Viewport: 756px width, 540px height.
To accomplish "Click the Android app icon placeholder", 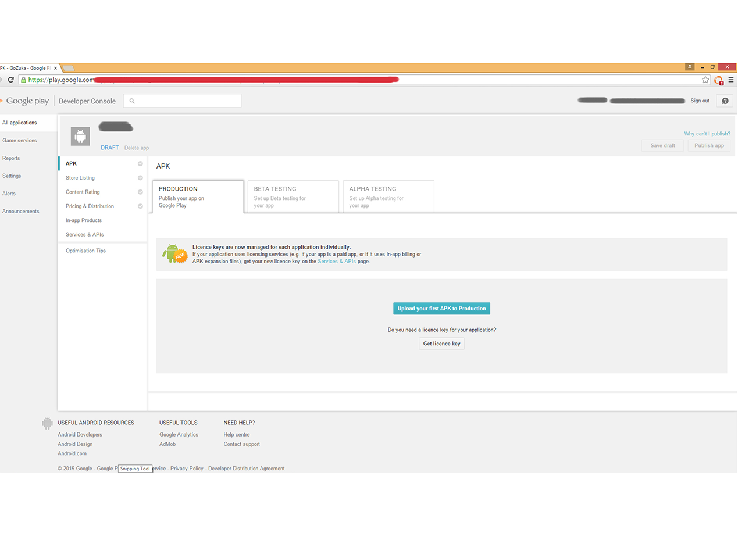I will point(80,137).
